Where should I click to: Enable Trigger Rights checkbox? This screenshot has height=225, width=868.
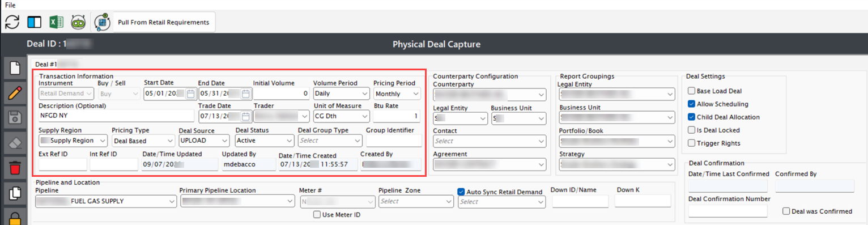point(691,143)
